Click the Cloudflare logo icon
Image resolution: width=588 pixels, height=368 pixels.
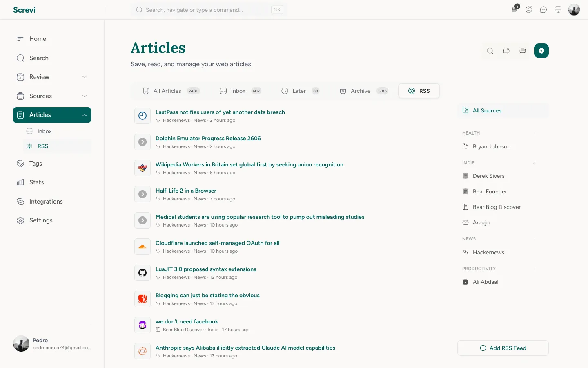(x=143, y=247)
